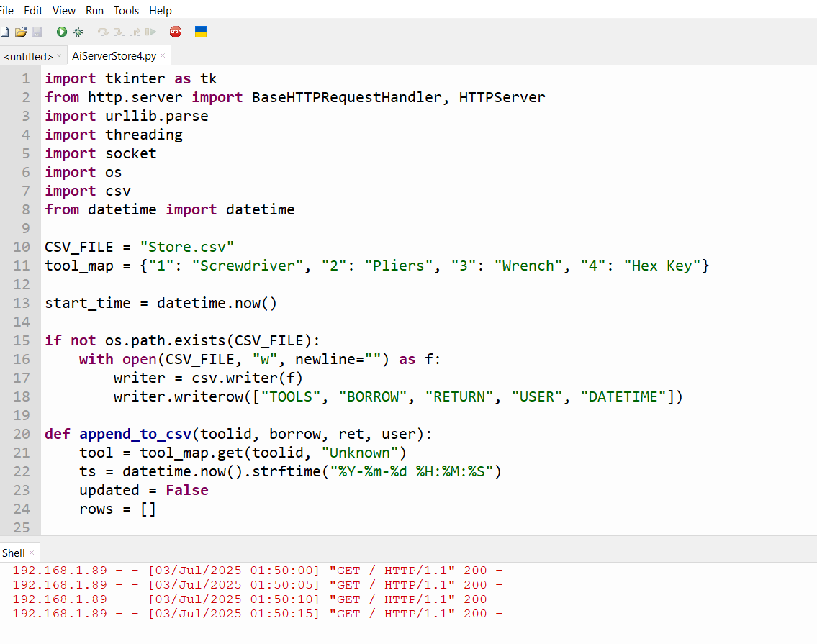Run the current script with green play button
Image resolution: width=817 pixels, height=644 pixels.
(62, 32)
